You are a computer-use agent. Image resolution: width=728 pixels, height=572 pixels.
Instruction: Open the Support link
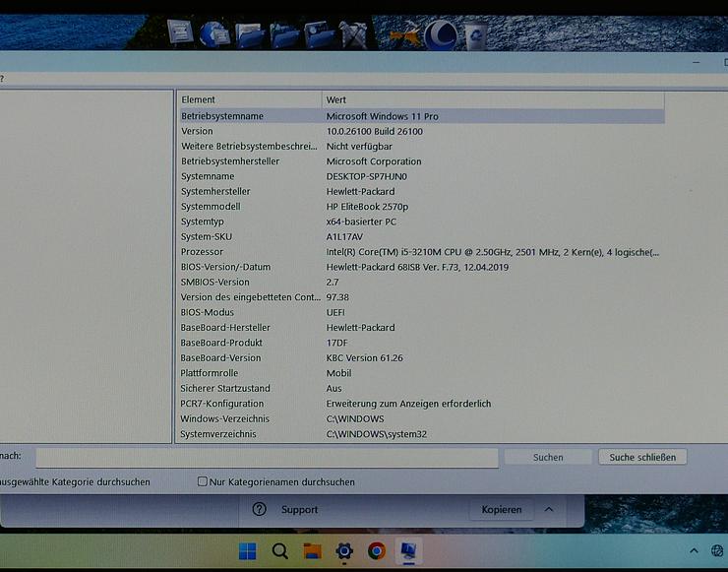[299, 509]
